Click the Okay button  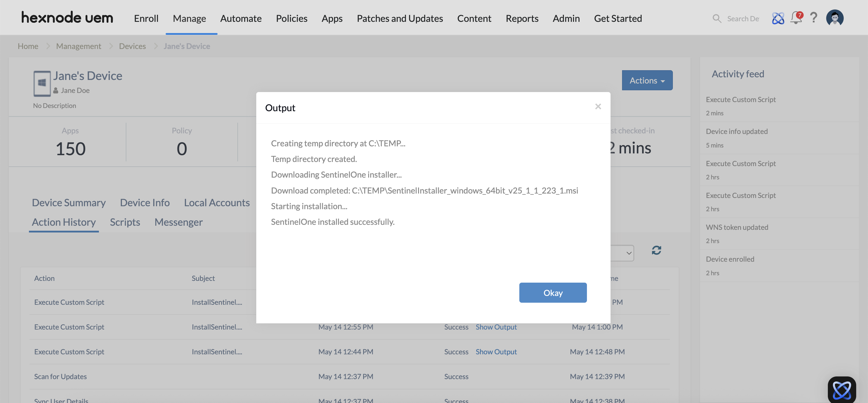click(x=553, y=292)
